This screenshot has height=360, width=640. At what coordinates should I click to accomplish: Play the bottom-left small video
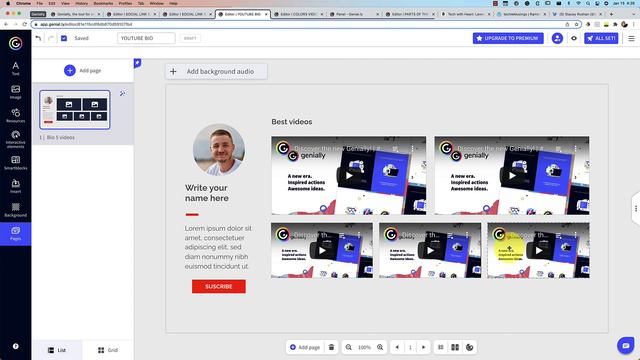tap(322, 251)
